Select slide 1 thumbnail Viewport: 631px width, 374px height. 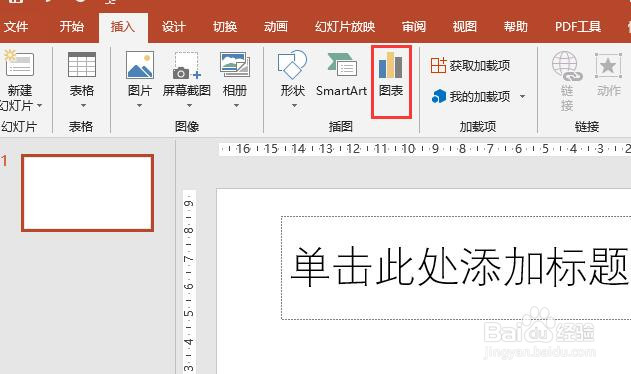tap(87, 193)
